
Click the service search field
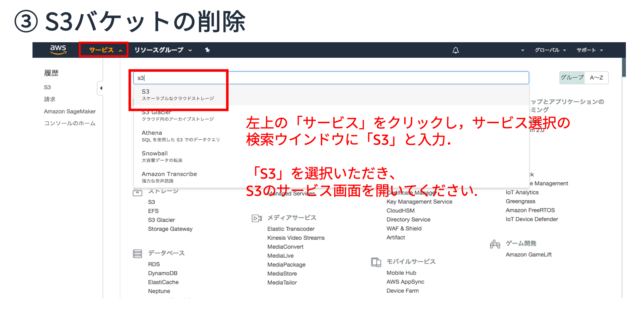point(331,78)
